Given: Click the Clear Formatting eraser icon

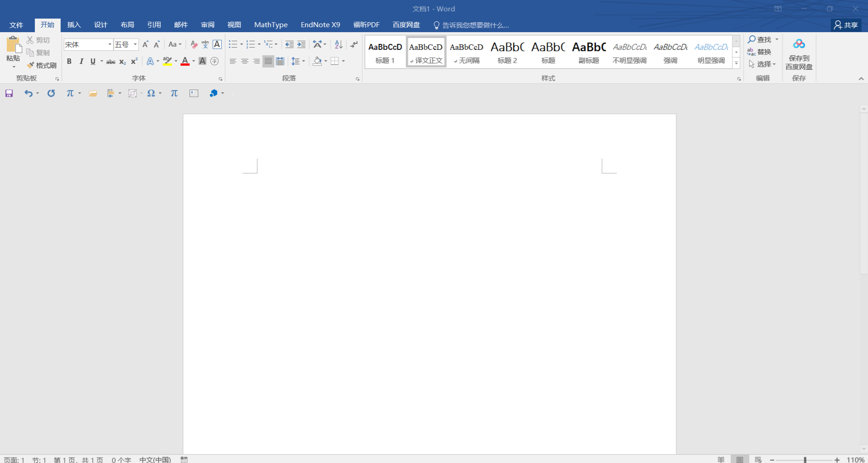Looking at the screenshot, I should [x=194, y=44].
